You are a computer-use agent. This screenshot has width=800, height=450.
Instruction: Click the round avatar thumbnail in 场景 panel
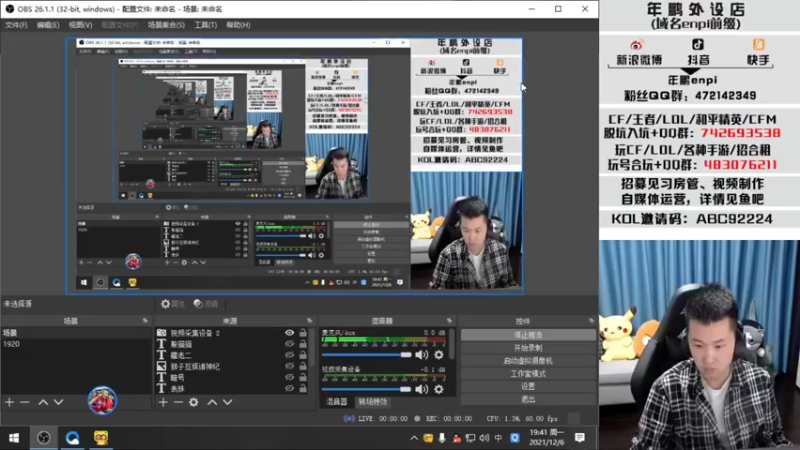coord(102,401)
